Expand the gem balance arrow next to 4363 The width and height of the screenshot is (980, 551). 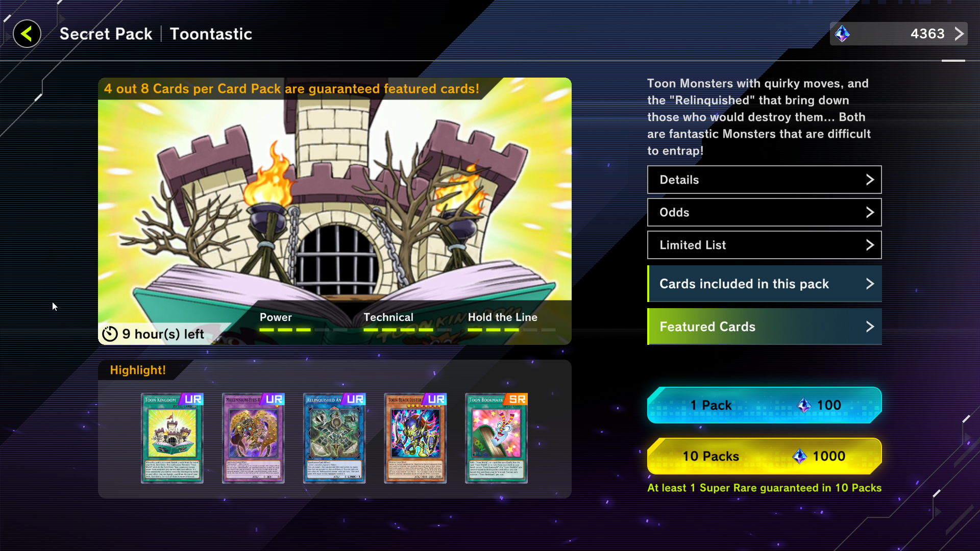coord(959,34)
